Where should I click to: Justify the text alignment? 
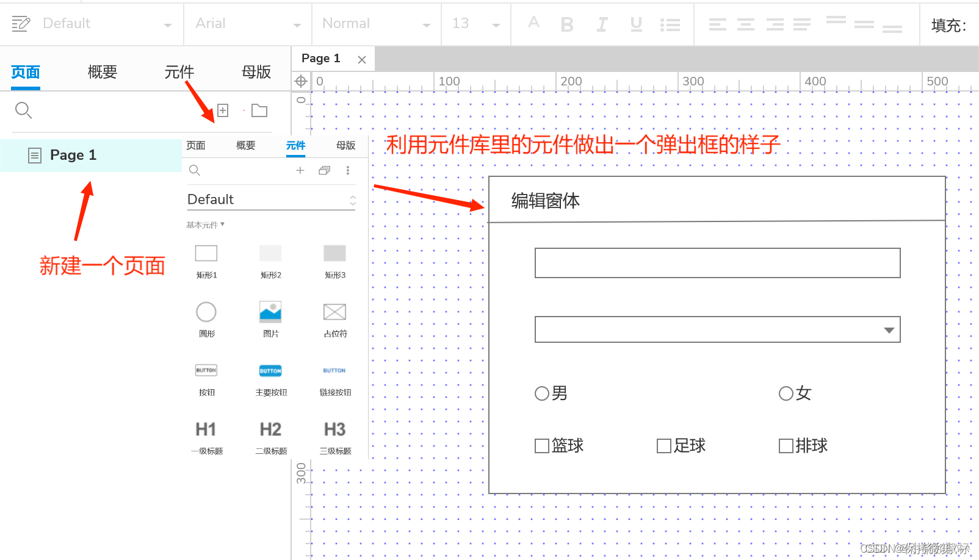coord(802,24)
